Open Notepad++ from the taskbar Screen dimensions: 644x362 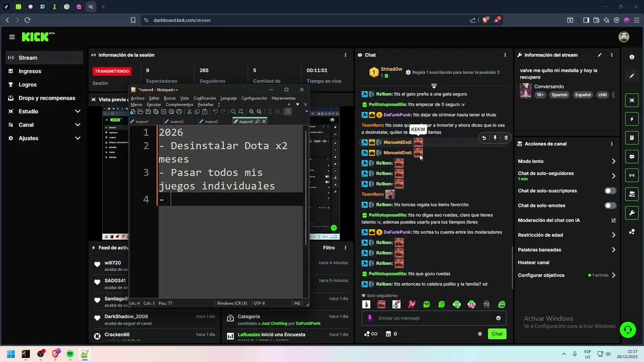tap(85, 354)
